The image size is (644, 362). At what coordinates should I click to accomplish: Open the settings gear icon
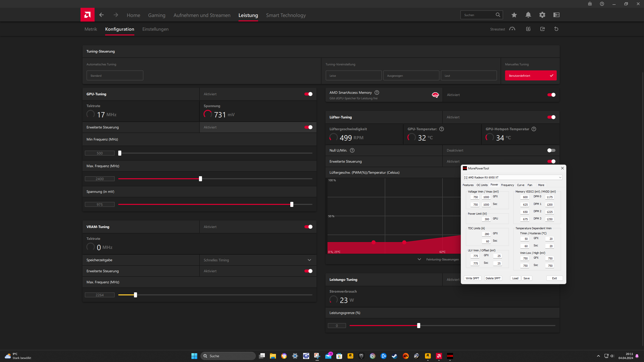[542, 15]
